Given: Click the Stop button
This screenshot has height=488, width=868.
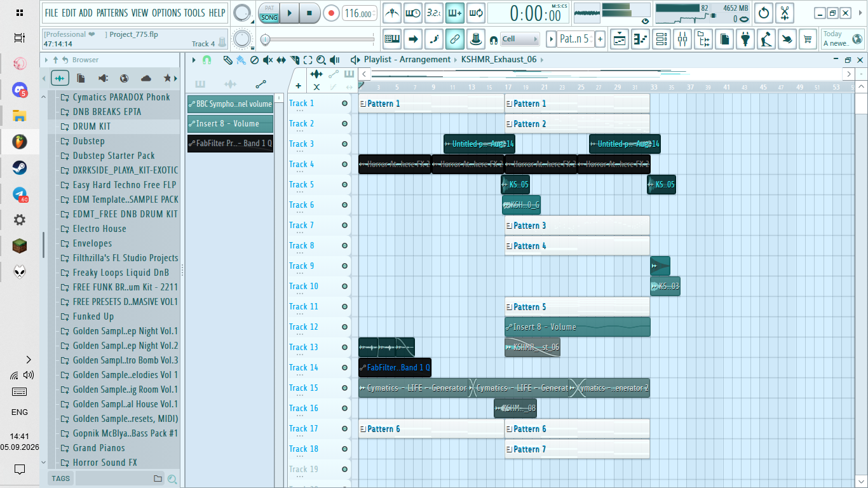Looking at the screenshot, I should [x=309, y=13].
